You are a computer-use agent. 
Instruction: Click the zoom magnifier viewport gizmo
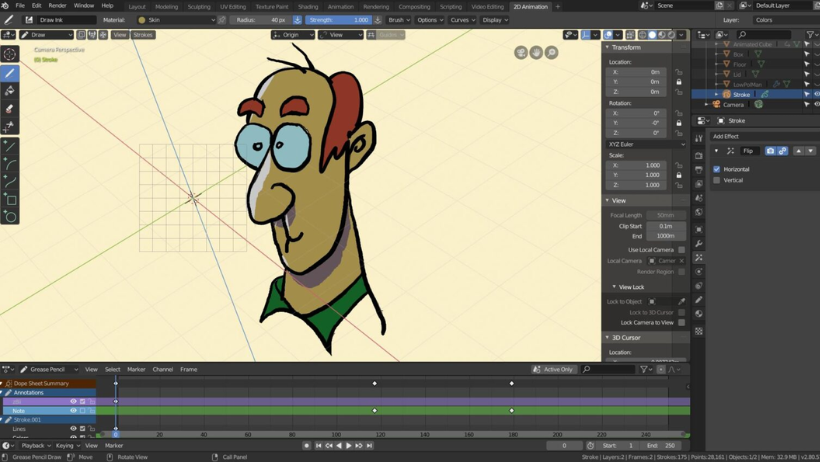coord(551,52)
